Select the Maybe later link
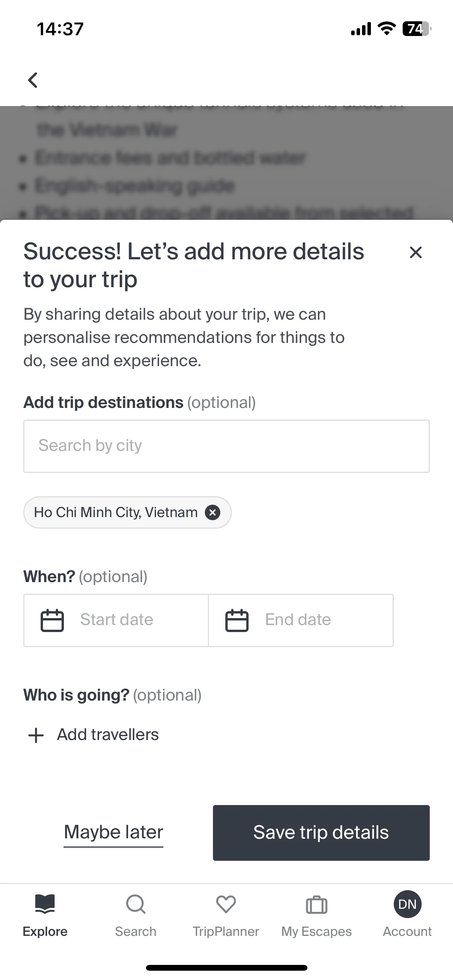453x980 pixels. [113, 833]
